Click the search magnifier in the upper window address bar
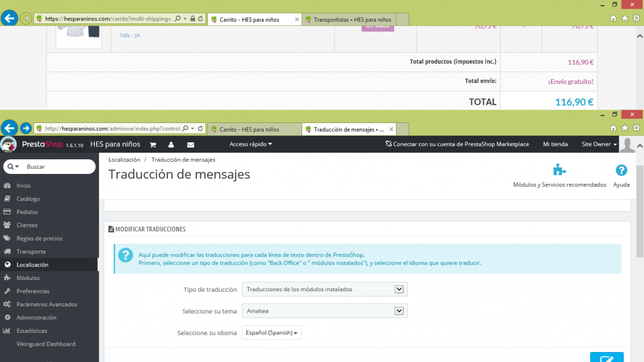644x362 pixels. coord(177,19)
